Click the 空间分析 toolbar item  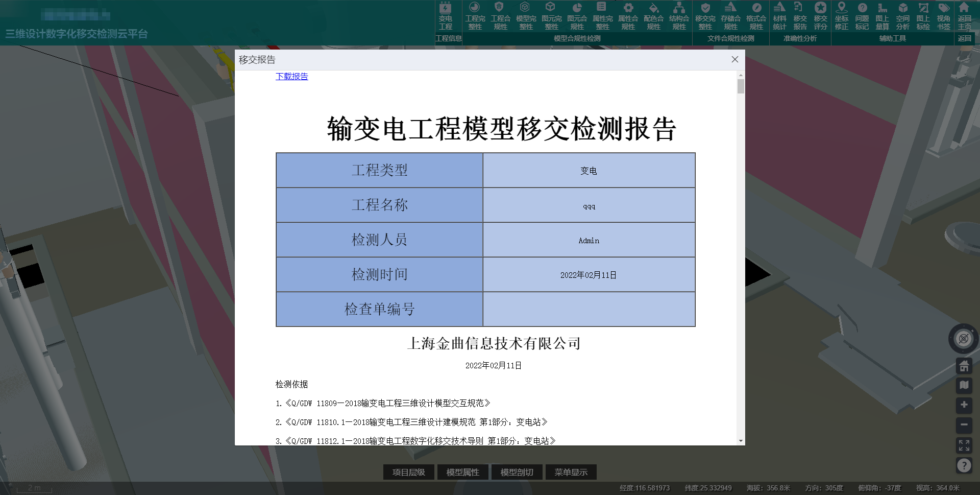(x=902, y=16)
